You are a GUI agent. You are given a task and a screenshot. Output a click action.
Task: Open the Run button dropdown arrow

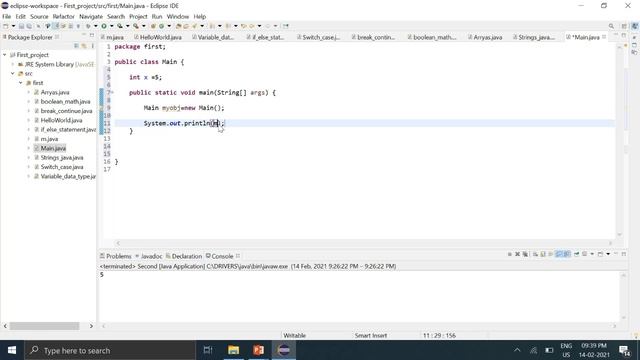click(111, 26)
